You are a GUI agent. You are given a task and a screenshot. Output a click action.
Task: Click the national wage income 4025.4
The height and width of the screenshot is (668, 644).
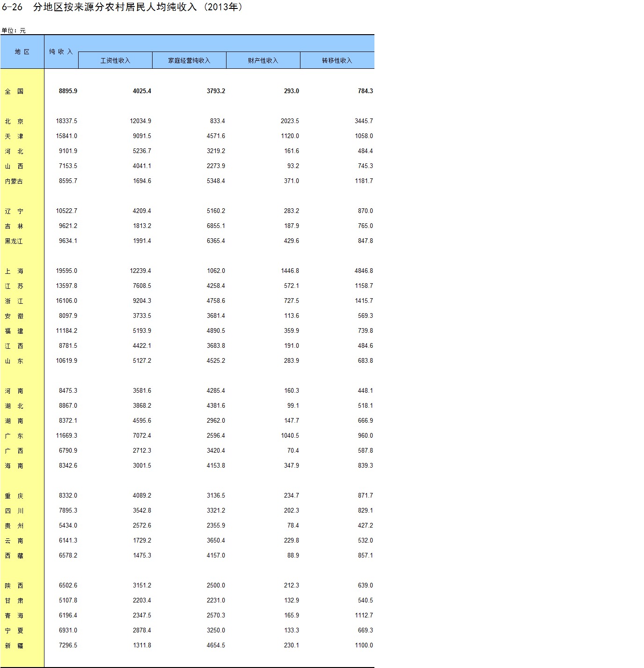pyautogui.click(x=142, y=91)
